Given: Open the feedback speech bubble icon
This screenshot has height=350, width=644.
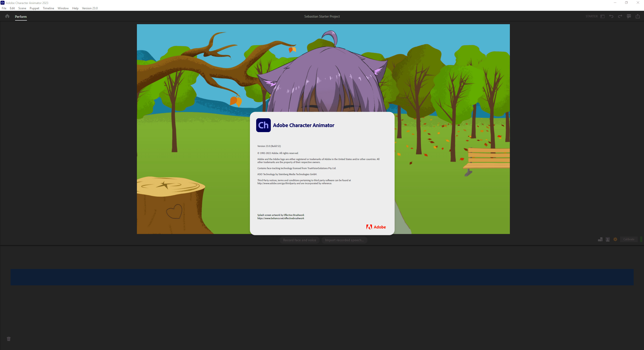Looking at the screenshot, I should click(x=629, y=16).
